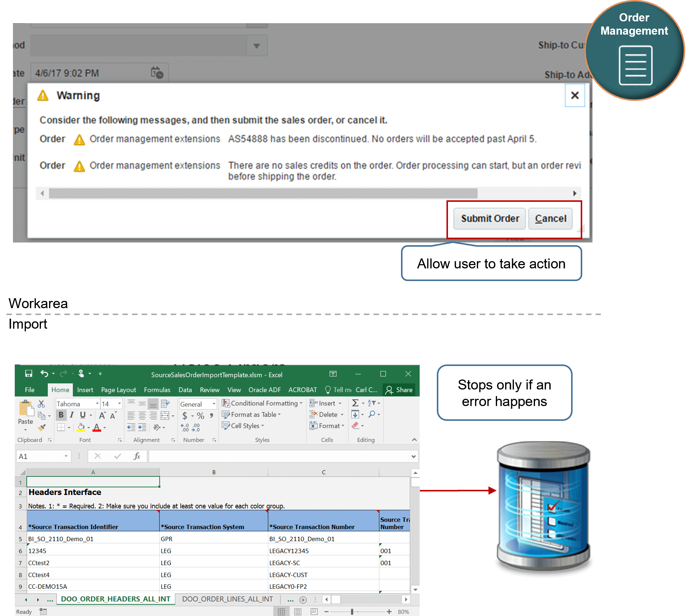Toggle underline formatting
Screen dimensions: 687x616
point(83,415)
